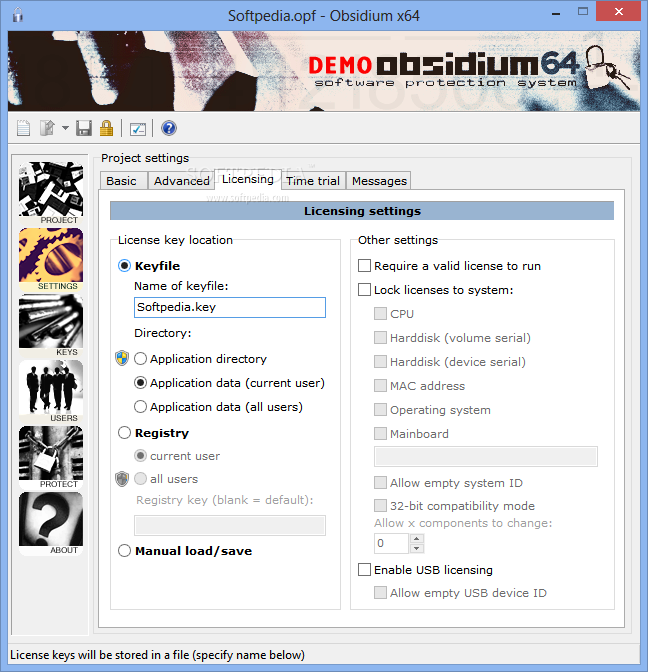The height and width of the screenshot is (672, 648).
Task: Open the SETTINGS section in the sidebar
Action: [51, 259]
